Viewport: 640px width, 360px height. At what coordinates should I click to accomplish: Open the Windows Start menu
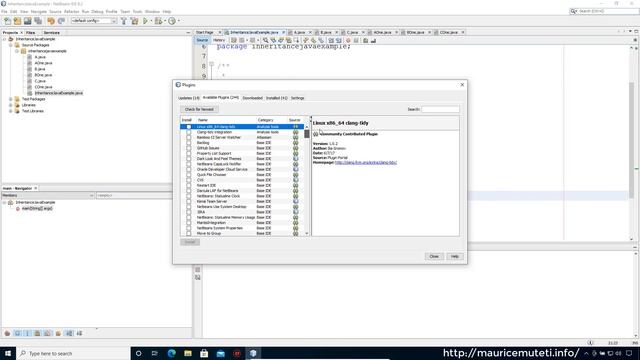click(8, 353)
